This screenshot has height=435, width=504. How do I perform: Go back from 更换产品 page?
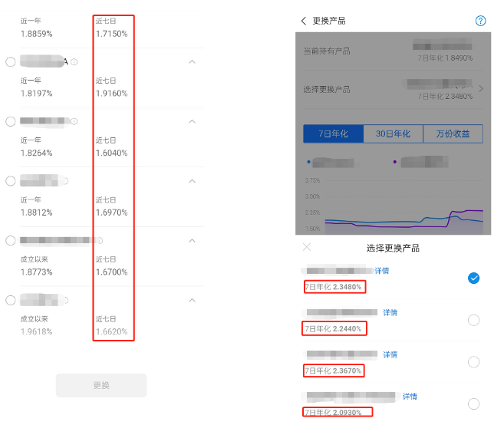click(304, 21)
